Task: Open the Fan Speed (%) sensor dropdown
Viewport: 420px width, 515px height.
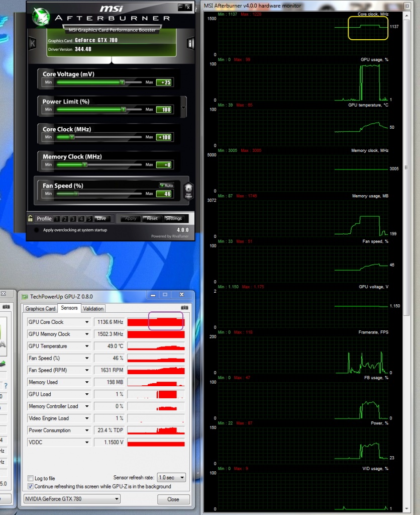Action: click(87, 358)
